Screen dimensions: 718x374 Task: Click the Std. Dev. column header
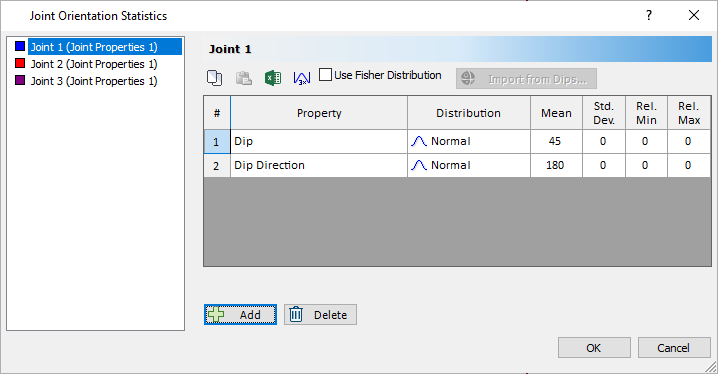[x=604, y=113]
